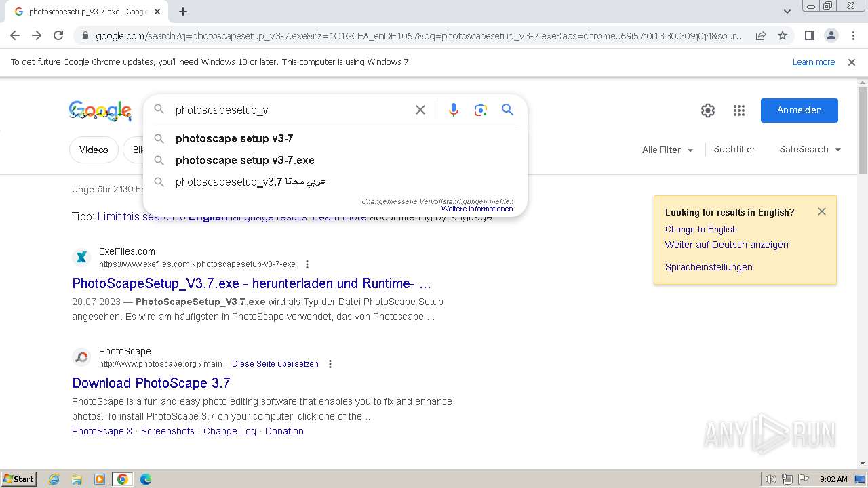This screenshot has height=488, width=868.
Task: Open the PhotoScapeSetup_V3.7.exe ExeFiles result
Action: click(x=252, y=283)
